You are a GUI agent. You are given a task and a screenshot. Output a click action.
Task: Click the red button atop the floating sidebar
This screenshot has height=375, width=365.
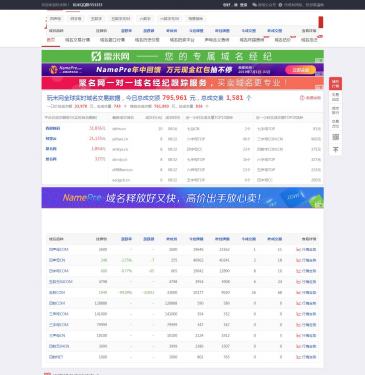tap(335, 83)
